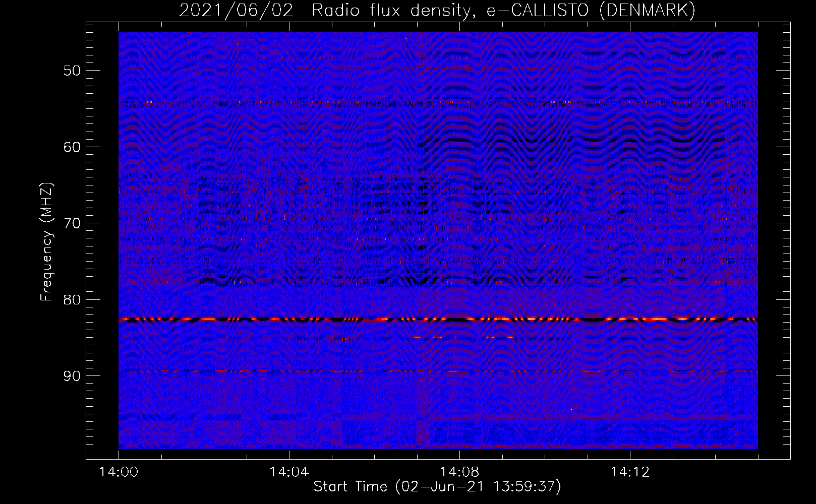Screen dimensions: 816x504
Task: Click the '14:12' time tick label
Action: pos(630,472)
